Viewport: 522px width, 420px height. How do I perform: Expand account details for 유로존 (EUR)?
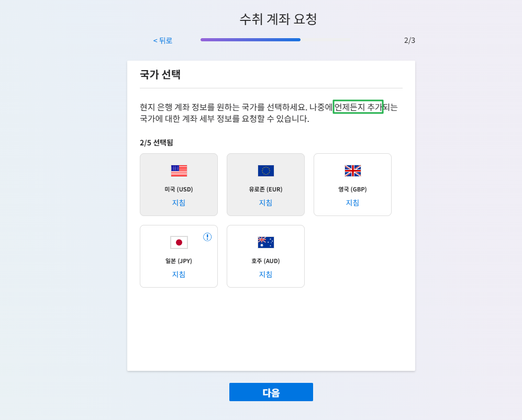point(265,203)
